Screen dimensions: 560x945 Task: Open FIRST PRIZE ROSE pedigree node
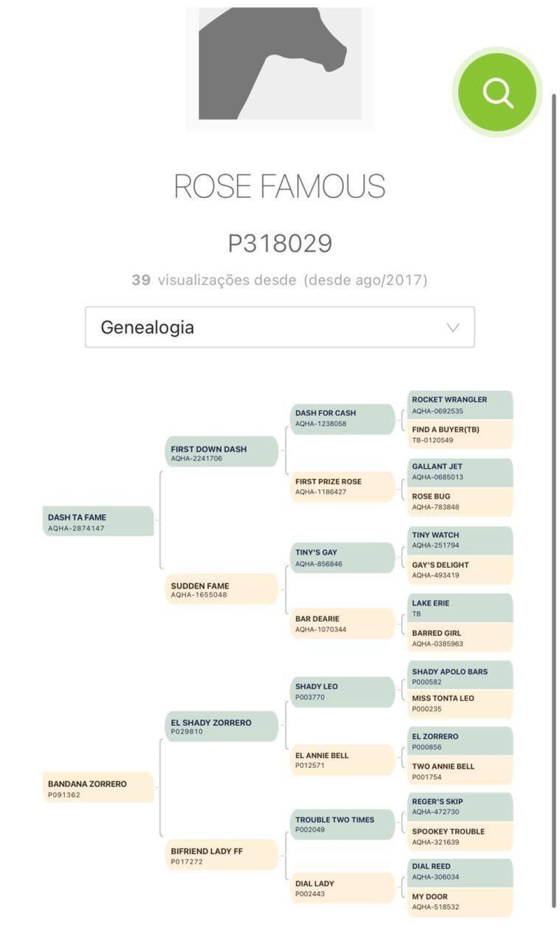[343, 487]
